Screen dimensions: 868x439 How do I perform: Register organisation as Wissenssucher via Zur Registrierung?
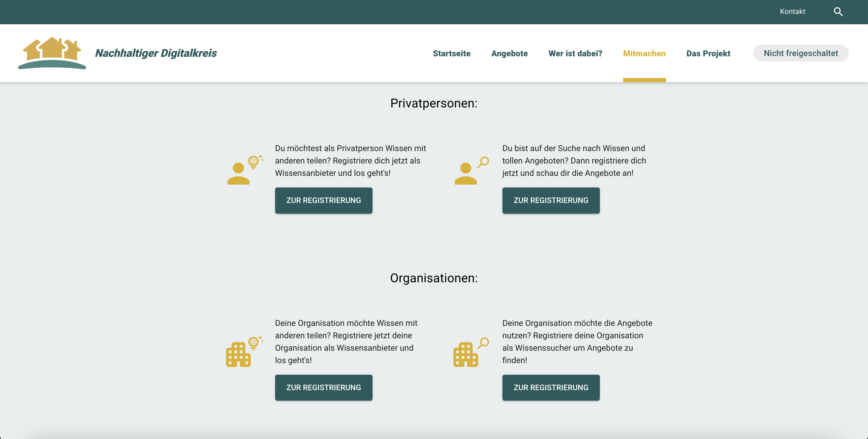[551, 388]
